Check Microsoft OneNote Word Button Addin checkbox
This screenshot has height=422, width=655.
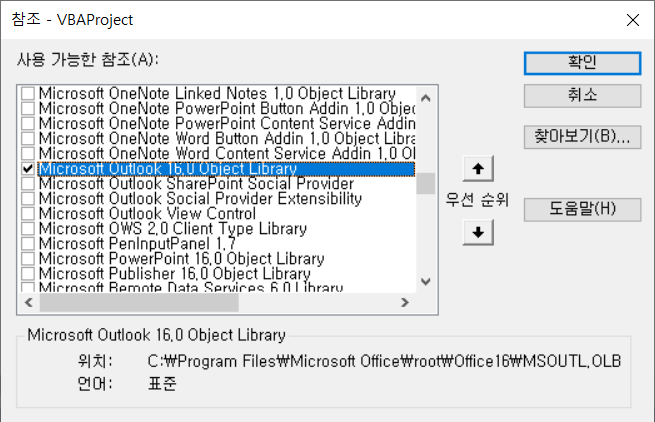28,138
